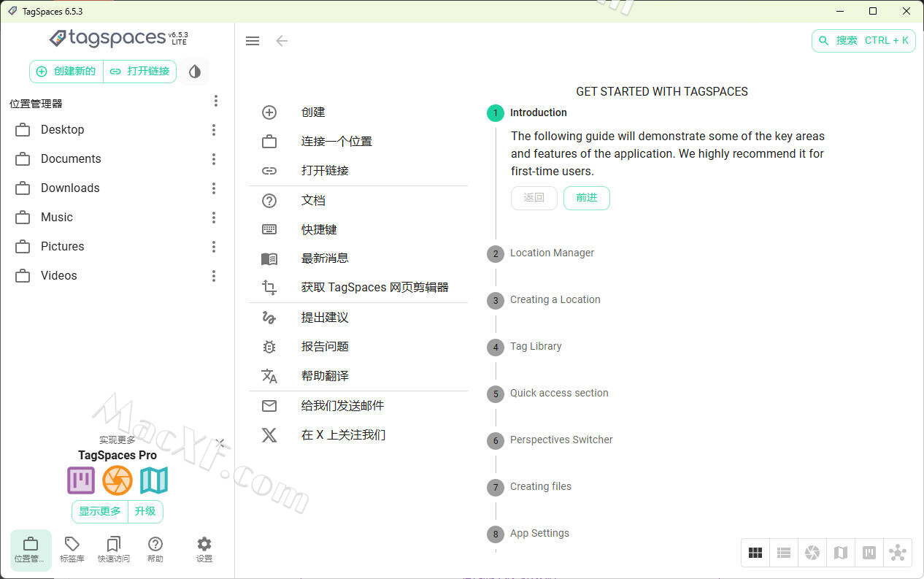
Task: Click the bug icon next to 报告问题
Action: (x=269, y=347)
